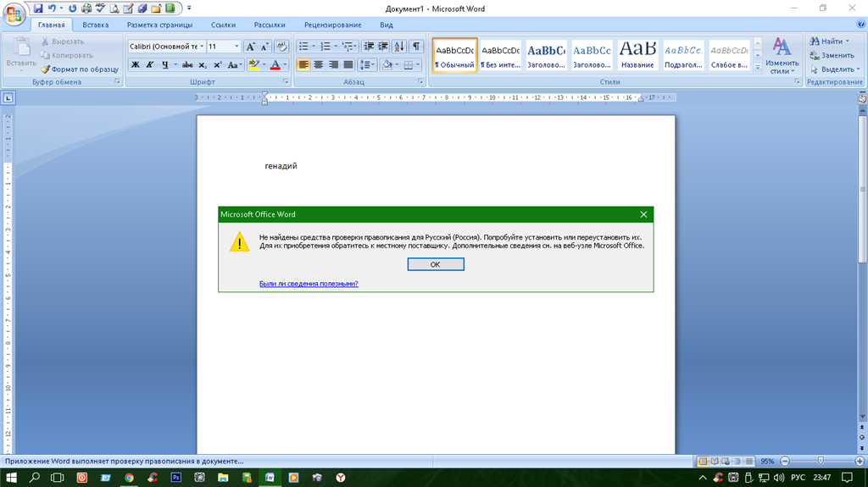868x487 pixels.
Task: Click the Office button
Action: click(x=14, y=14)
